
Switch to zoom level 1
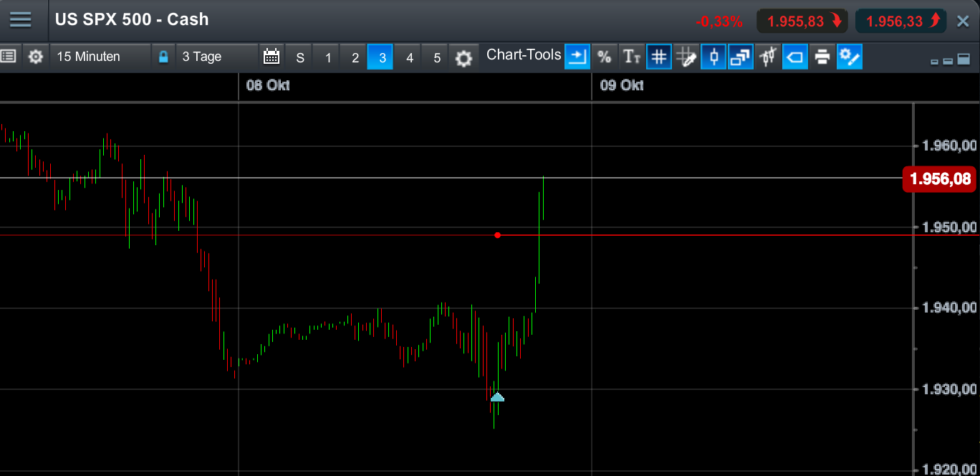(327, 57)
